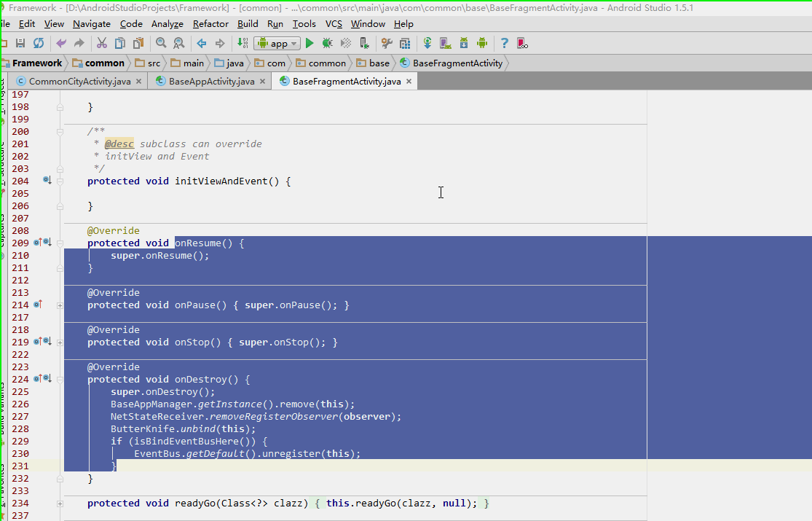Image resolution: width=812 pixels, height=521 pixels.
Task: Click the java breadcrumb folder
Action: (x=229, y=63)
